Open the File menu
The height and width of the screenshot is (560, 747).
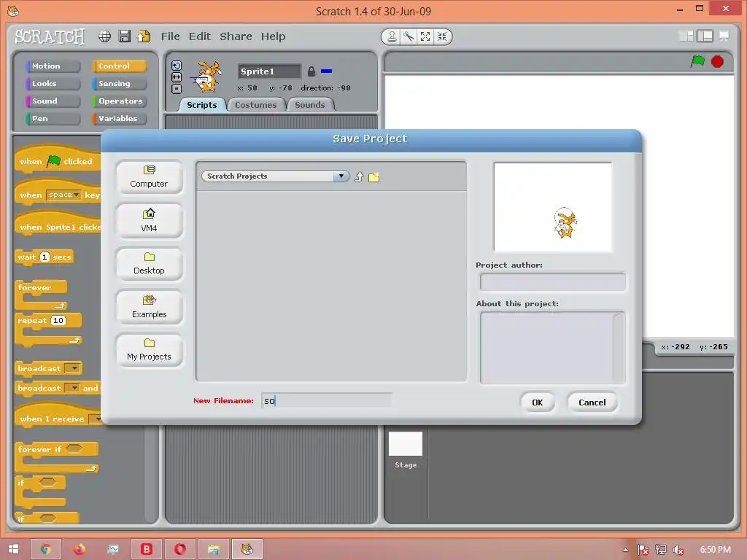(x=170, y=36)
